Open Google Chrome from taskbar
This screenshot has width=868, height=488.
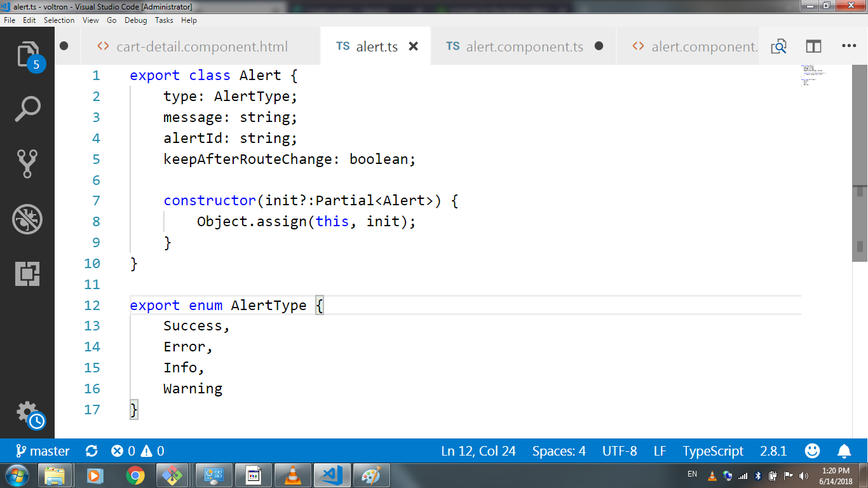(134, 475)
